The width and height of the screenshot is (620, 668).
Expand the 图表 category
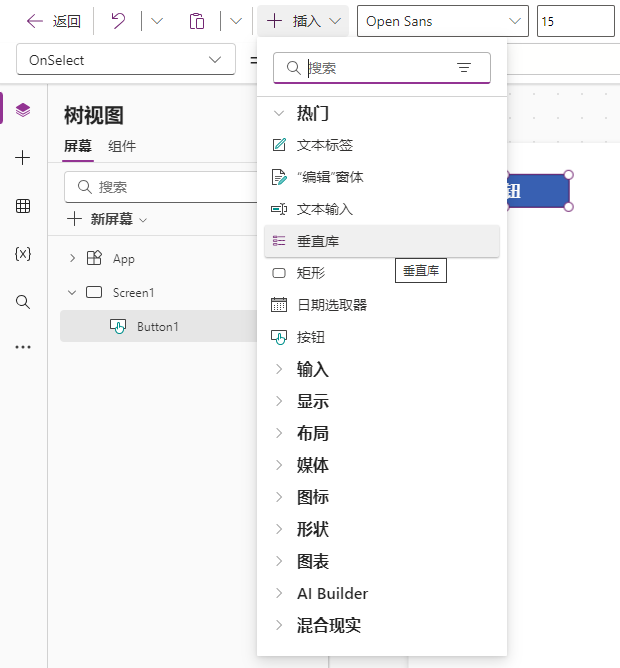click(x=279, y=561)
